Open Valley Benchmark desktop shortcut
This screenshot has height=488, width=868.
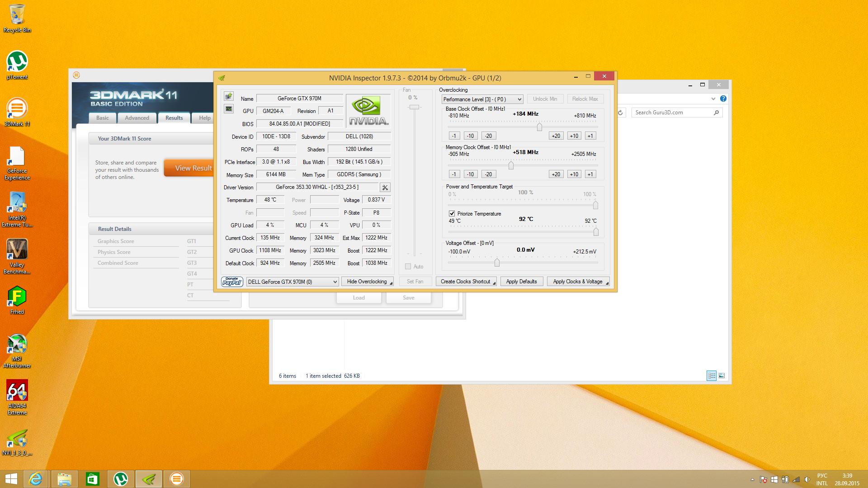17,257
